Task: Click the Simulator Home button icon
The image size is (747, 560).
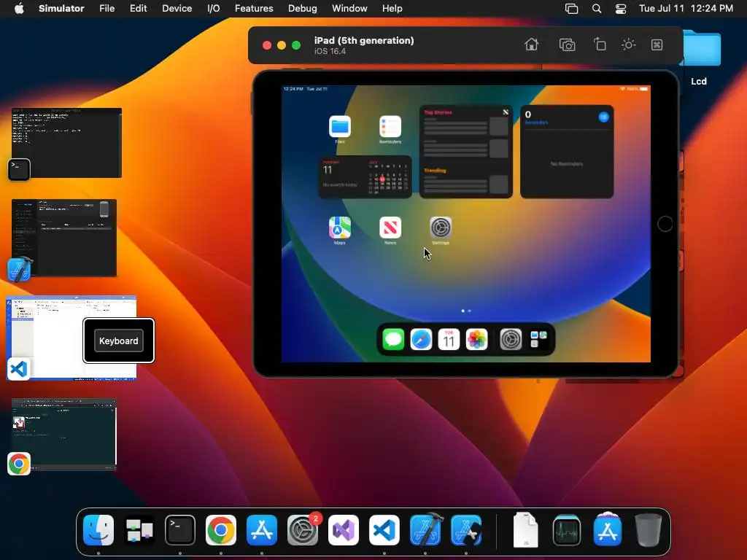Action: tap(531, 44)
